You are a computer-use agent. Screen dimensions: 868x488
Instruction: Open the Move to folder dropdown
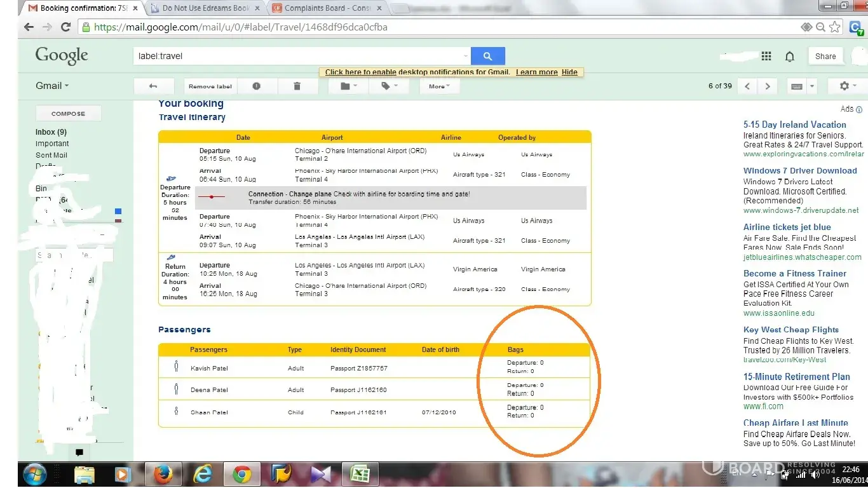tap(349, 86)
